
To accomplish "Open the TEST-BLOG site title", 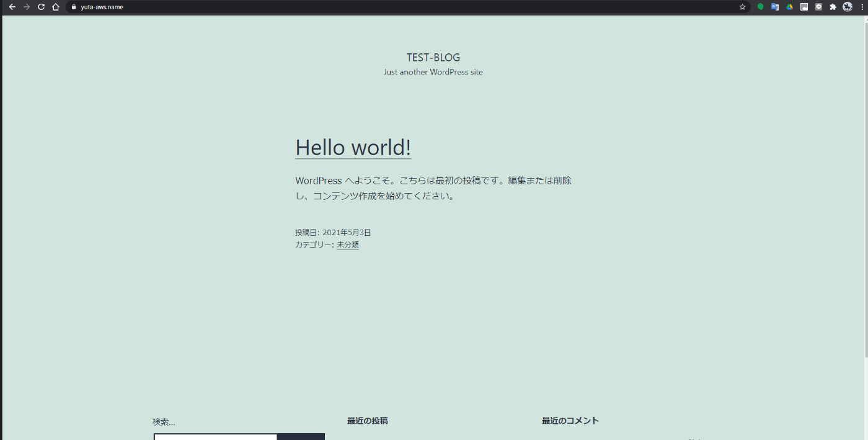I will pyautogui.click(x=433, y=58).
